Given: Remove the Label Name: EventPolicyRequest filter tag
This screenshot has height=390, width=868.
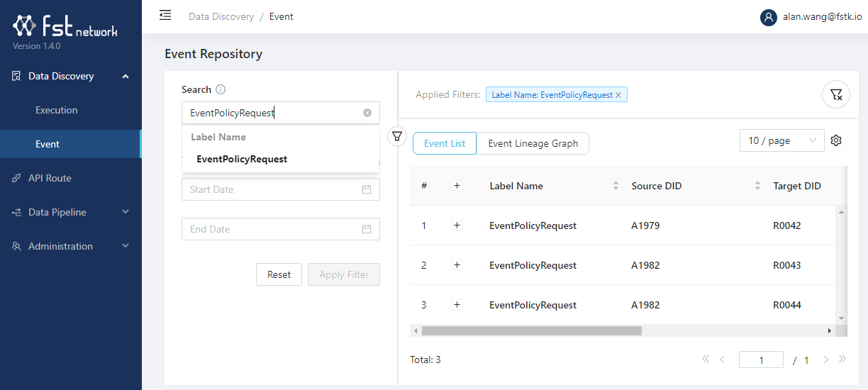Looking at the screenshot, I should (618, 95).
